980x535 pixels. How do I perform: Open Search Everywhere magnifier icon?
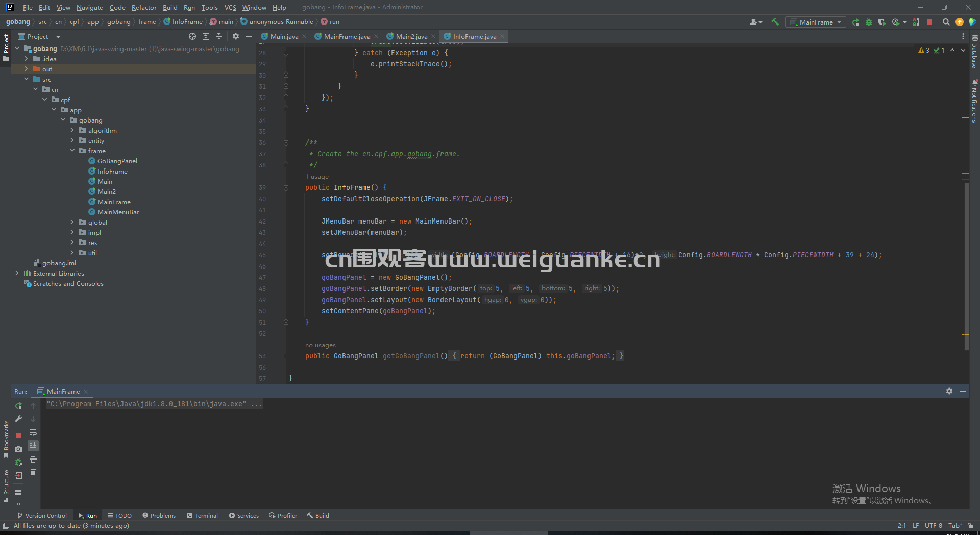tap(946, 22)
